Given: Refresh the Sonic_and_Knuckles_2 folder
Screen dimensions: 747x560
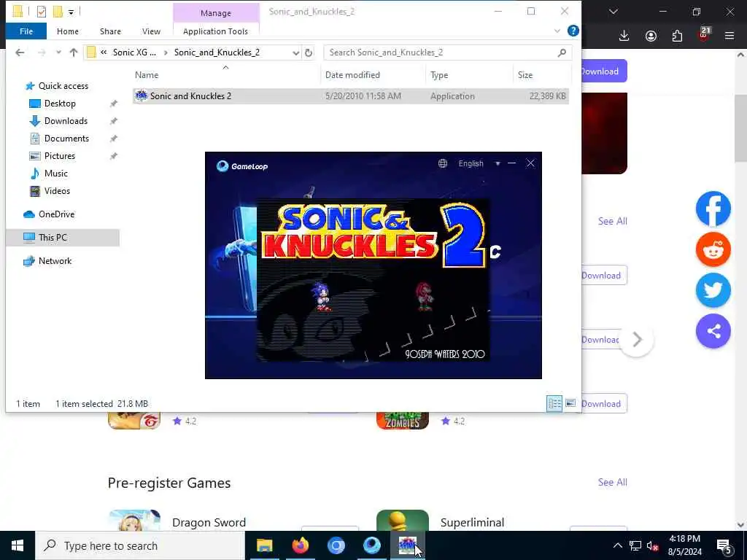Looking at the screenshot, I should point(309,52).
